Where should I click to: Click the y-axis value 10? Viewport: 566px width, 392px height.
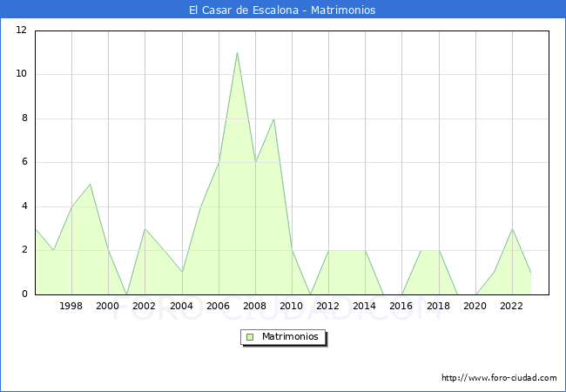point(22,74)
